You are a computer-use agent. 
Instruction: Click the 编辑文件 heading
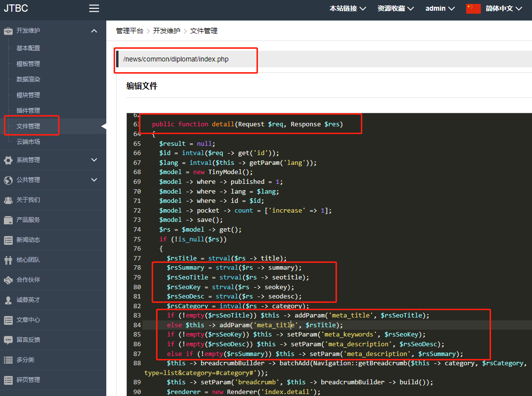tap(142, 86)
